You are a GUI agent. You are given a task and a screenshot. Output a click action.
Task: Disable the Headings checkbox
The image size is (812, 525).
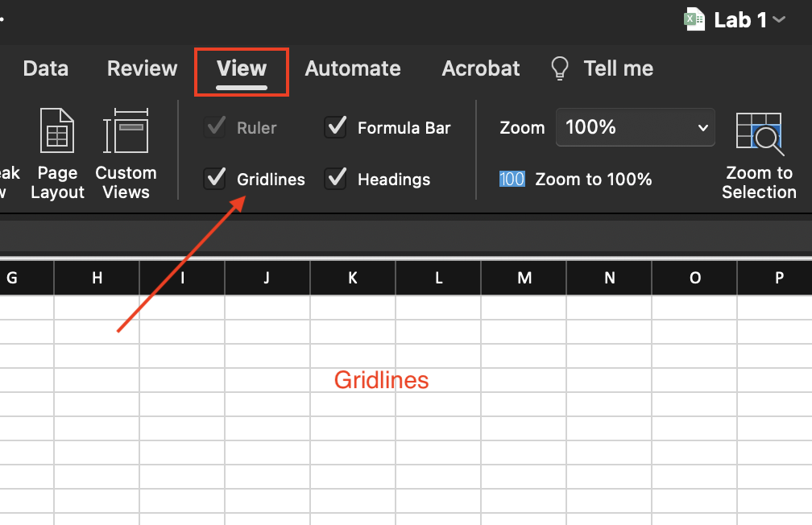[x=335, y=179]
